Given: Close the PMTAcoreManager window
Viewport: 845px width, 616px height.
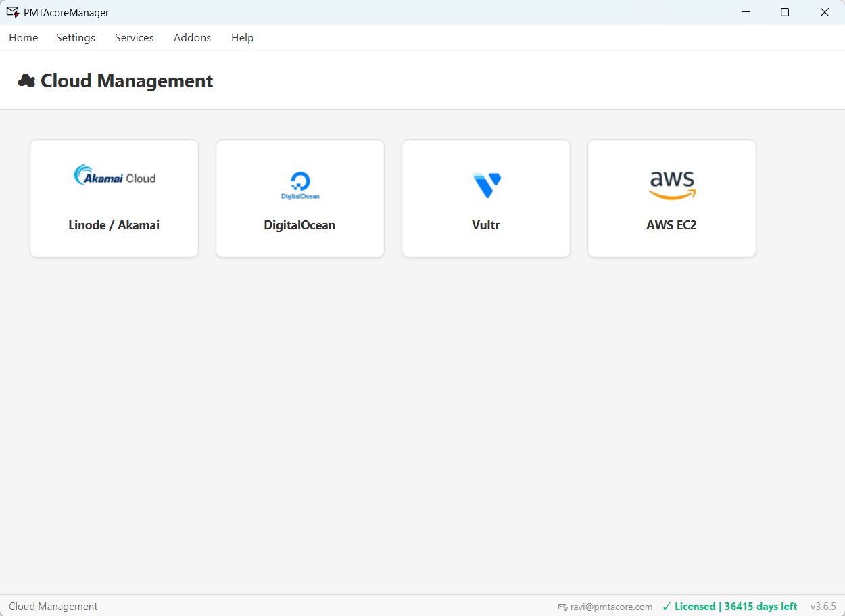Looking at the screenshot, I should (825, 12).
